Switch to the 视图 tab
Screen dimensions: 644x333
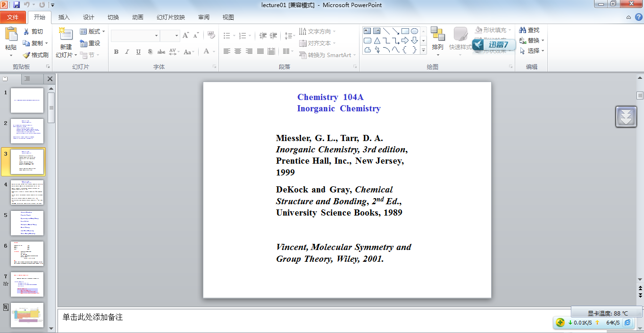point(228,17)
